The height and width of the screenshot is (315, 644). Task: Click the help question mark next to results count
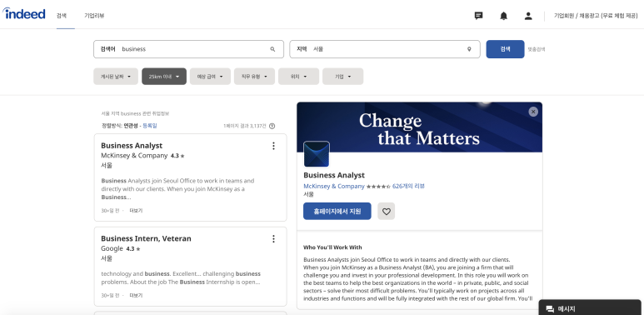[272, 126]
